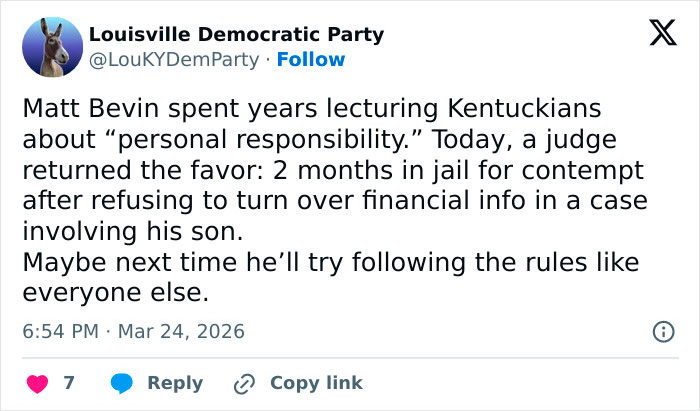Viewport: 700px width, 411px height.
Task: Open the tweet info icon
Action: point(661,331)
